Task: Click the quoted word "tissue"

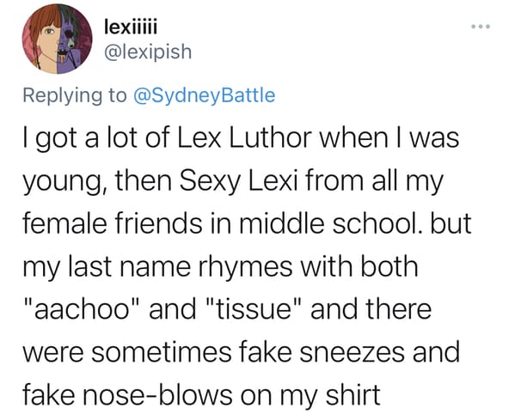Action: click(x=254, y=309)
